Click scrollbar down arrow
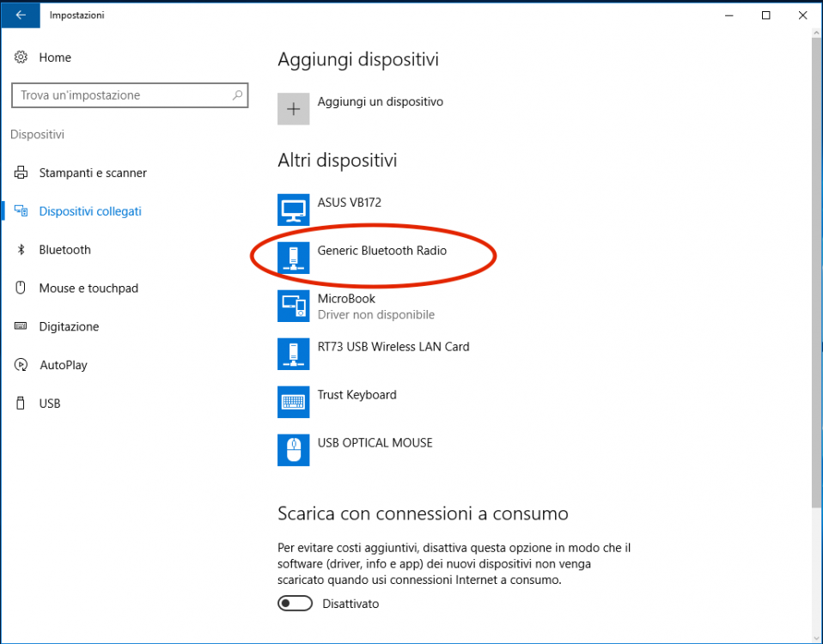The width and height of the screenshot is (823, 644). point(817,638)
